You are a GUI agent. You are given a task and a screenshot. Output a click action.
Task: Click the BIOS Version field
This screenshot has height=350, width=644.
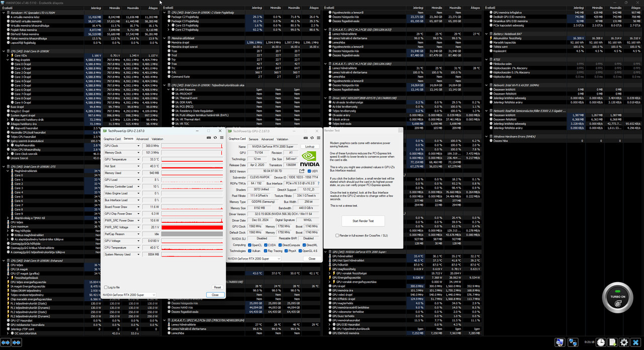273,171
